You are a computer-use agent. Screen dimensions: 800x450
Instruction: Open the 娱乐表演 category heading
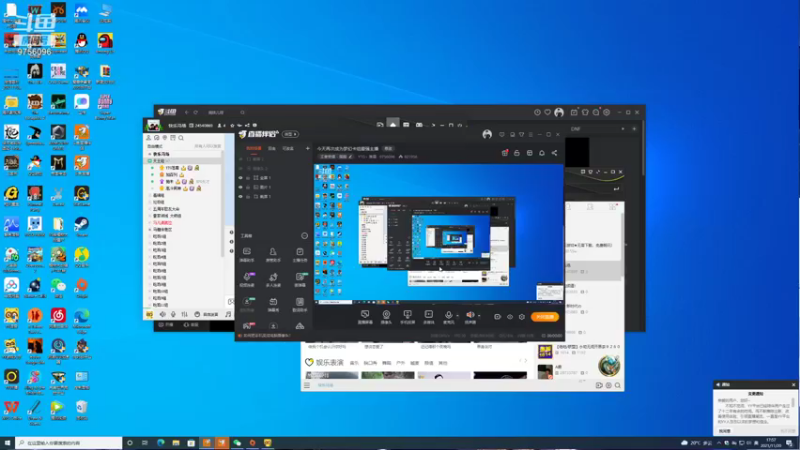[329, 363]
